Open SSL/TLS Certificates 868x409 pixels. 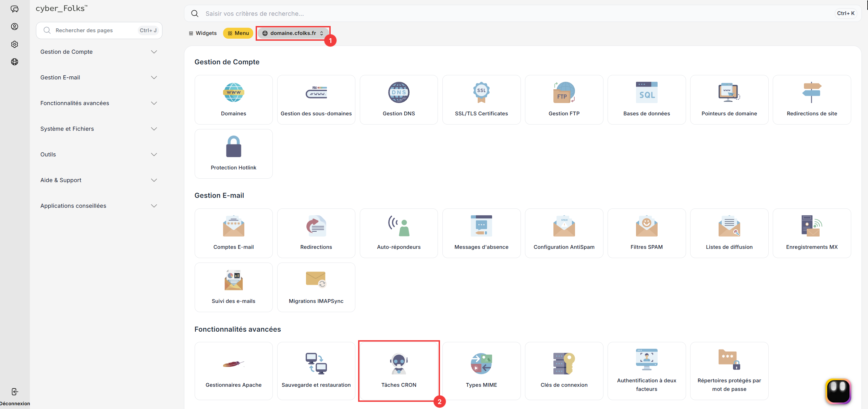[481, 100]
